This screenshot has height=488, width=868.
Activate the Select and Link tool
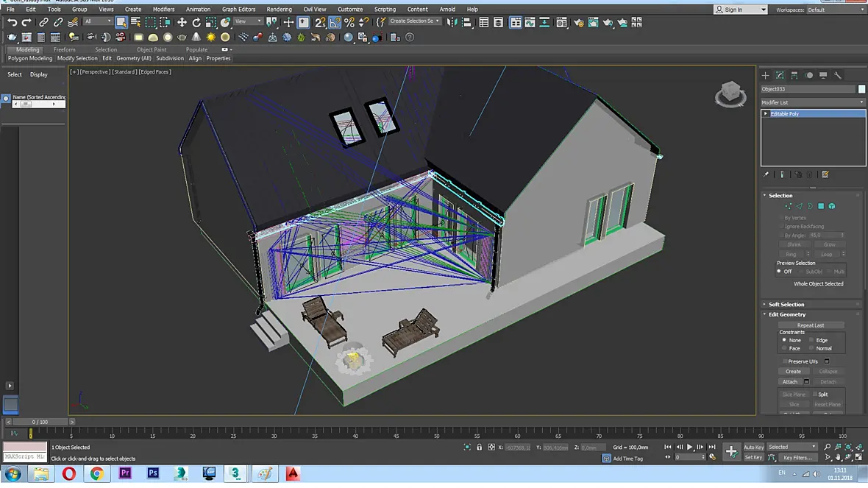click(43, 23)
